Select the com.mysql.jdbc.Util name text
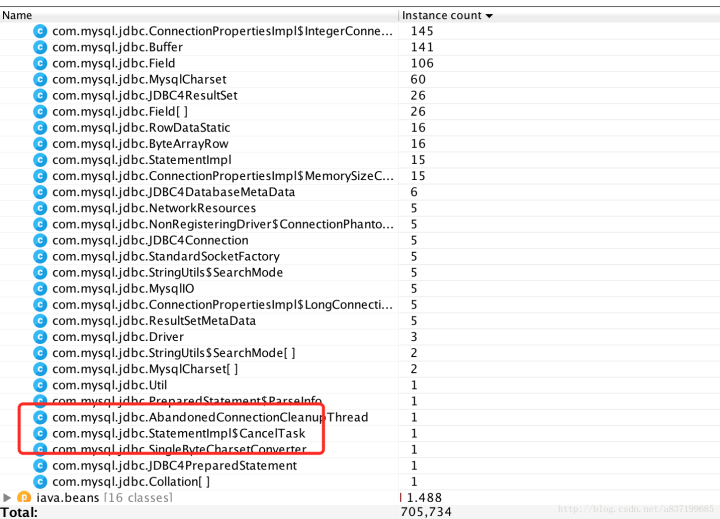Image resolution: width=720 pixels, height=519 pixels. (110, 385)
